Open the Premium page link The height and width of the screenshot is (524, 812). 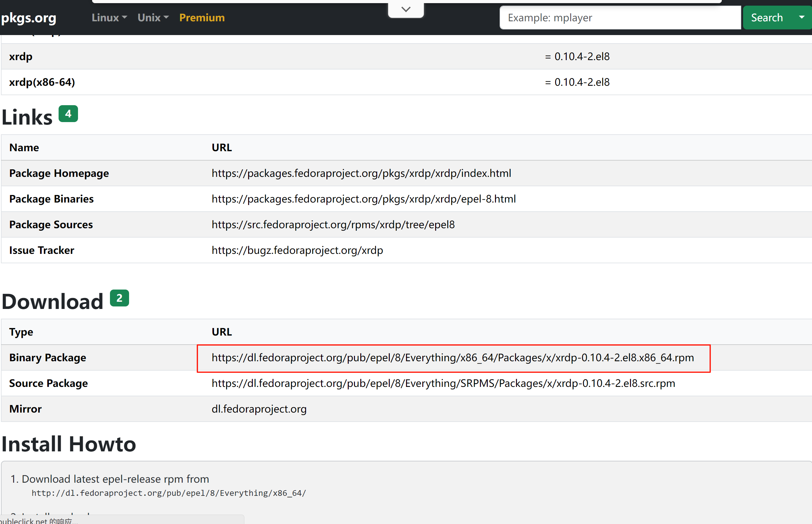[202, 18]
